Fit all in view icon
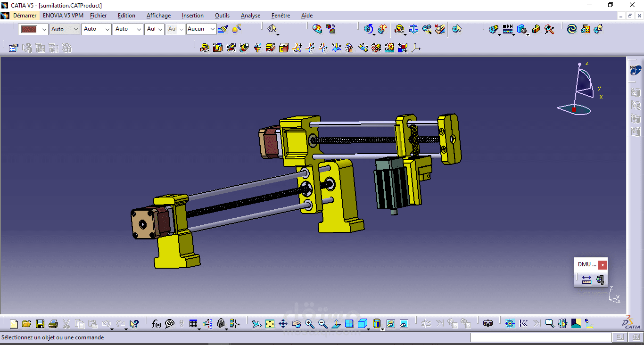This screenshot has width=644, height=345. click(270, 324)
